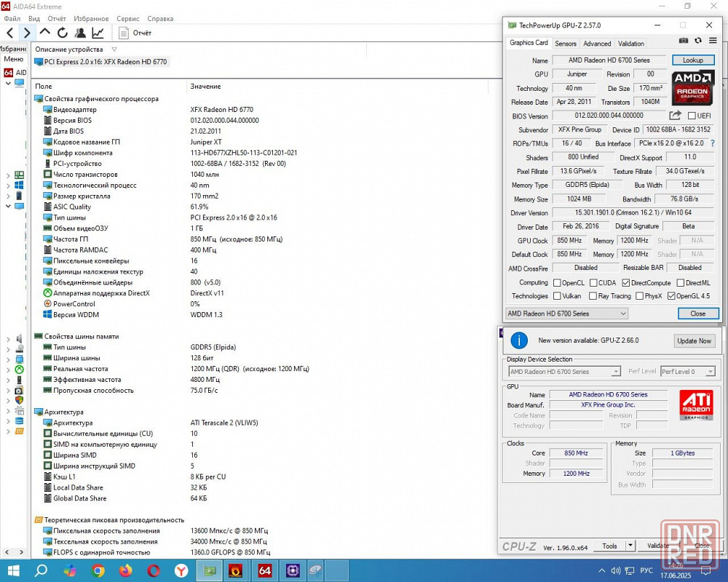Open the Сервис menu

(x=127, y=19)
